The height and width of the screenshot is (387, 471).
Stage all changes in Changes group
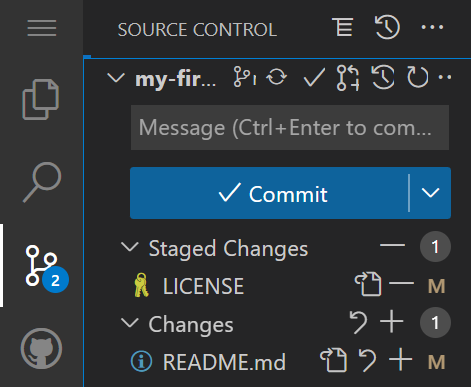[x=392, y=322]
